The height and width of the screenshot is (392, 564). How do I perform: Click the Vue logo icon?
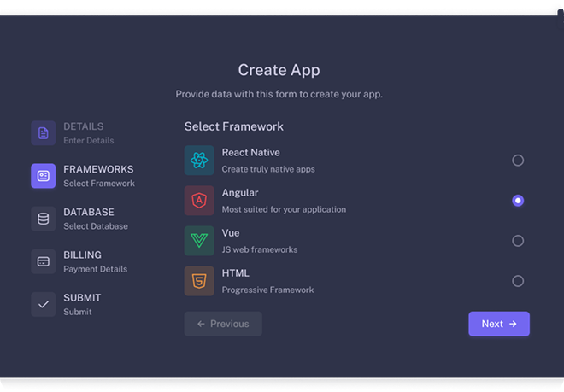199,241
